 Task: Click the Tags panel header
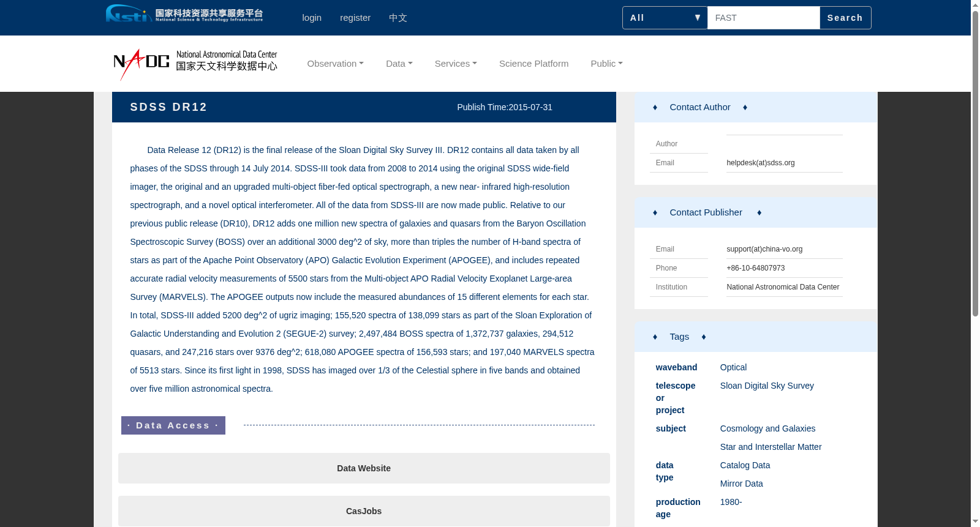[756, 337]
